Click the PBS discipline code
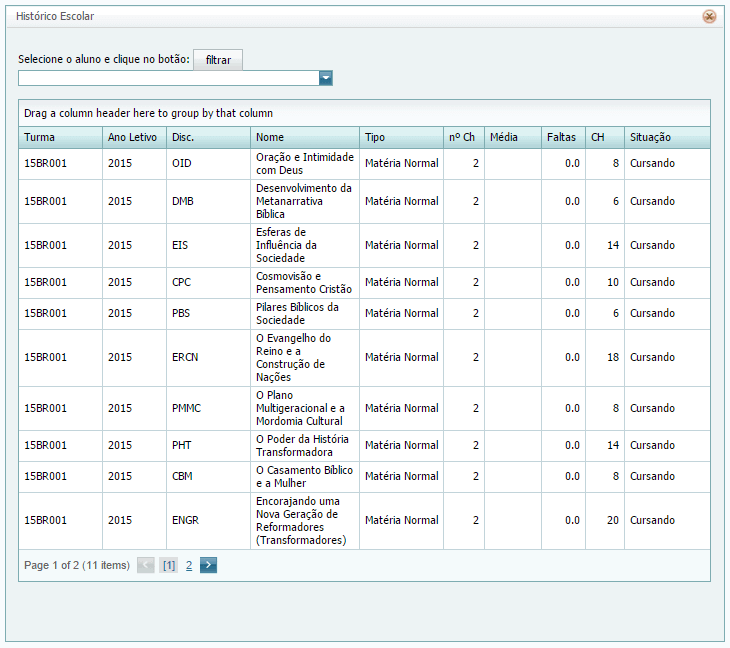The image size is (730, 648). pos(181,313)
